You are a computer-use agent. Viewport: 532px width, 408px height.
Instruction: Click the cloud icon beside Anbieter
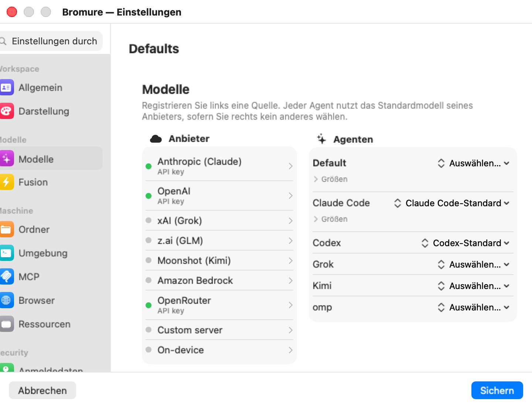(x=156, y=139)
